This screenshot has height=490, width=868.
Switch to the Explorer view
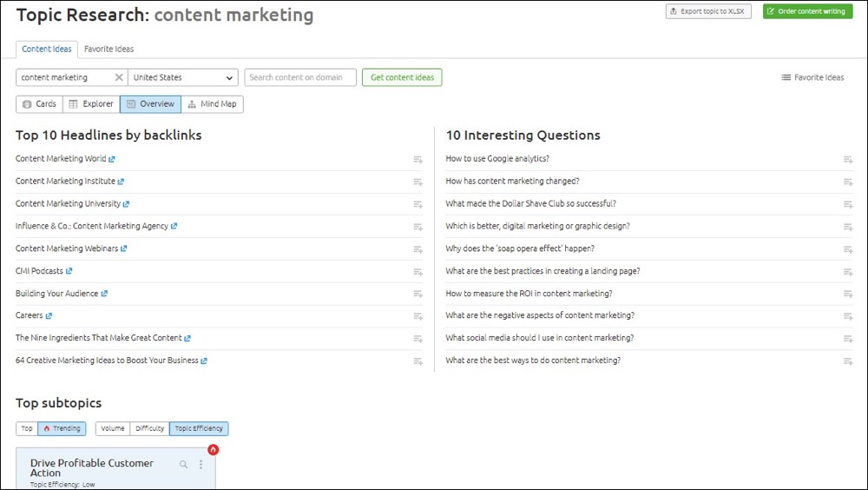point(91,104)
